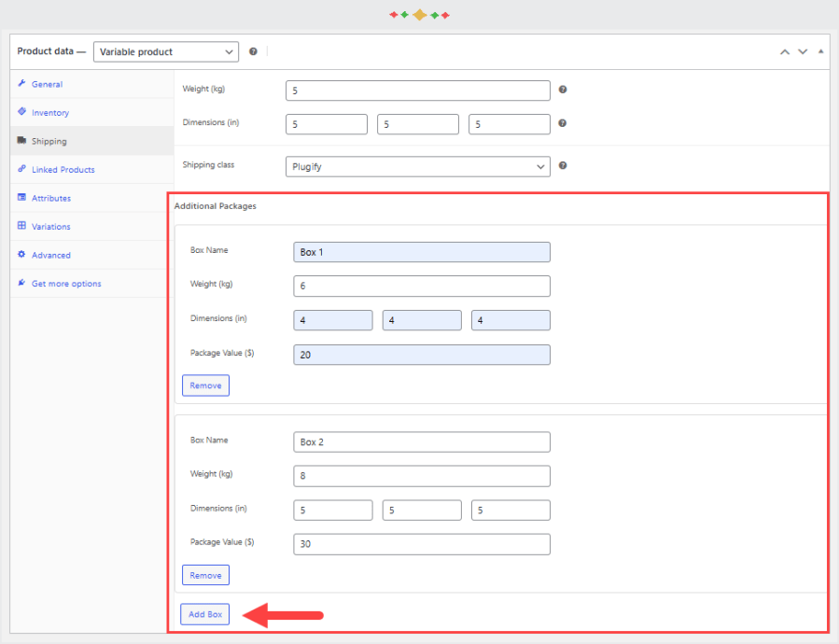The image size is (839, 644).
Task: Select the Package Value field showing 30
Action: pos(421,544)
